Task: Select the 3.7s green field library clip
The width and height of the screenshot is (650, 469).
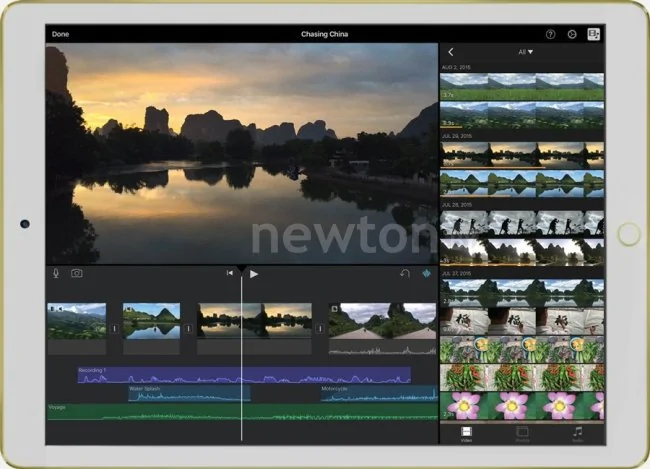Action: point(522,86)
